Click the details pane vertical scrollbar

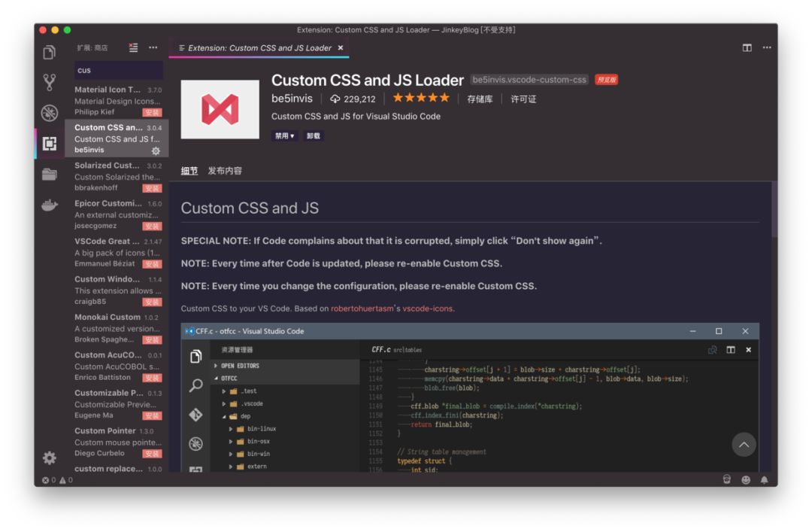pyautogui.click(x=774, y=209)
